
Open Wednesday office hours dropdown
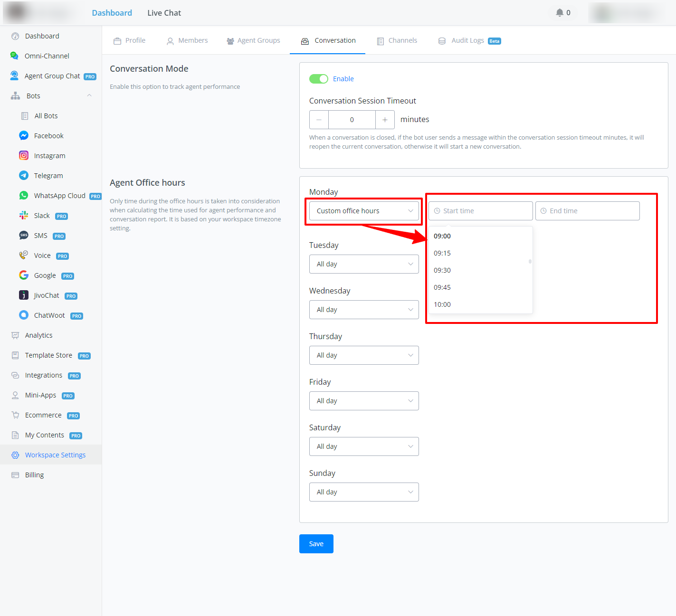click(x=364, y=310)
